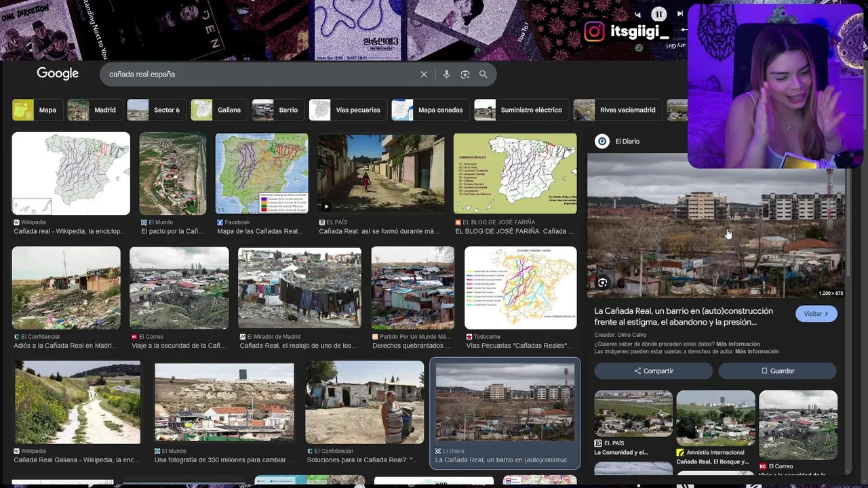Open Wikipedia Cañada Real Galiana path image
Screen dimensions: 868x488
pos(78,403)
